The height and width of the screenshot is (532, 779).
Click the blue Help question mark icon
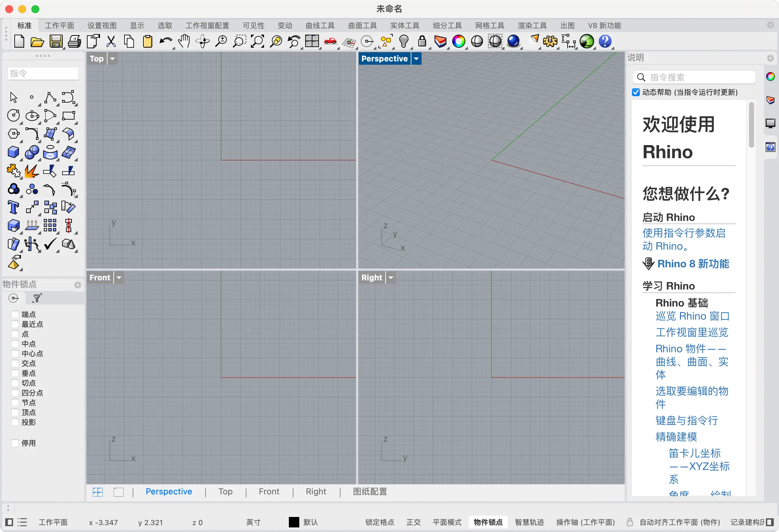click(x=605, y=42)
